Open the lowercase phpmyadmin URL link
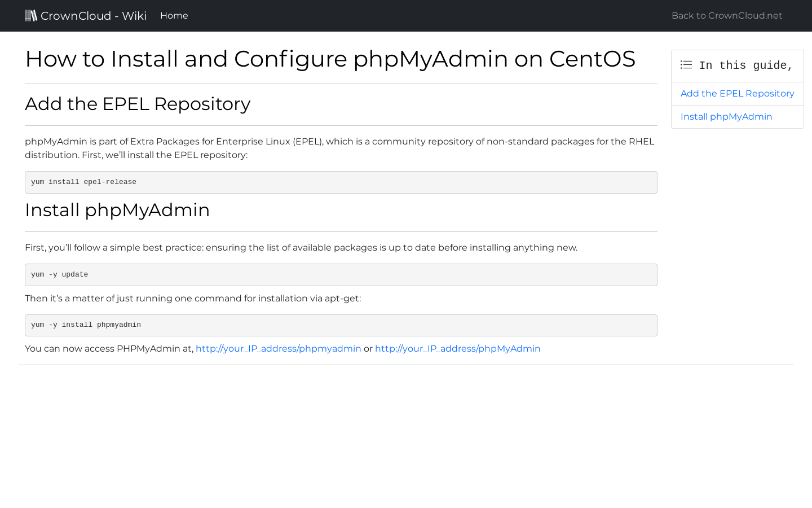Viewport: 812px width, 508px height. 279,349
